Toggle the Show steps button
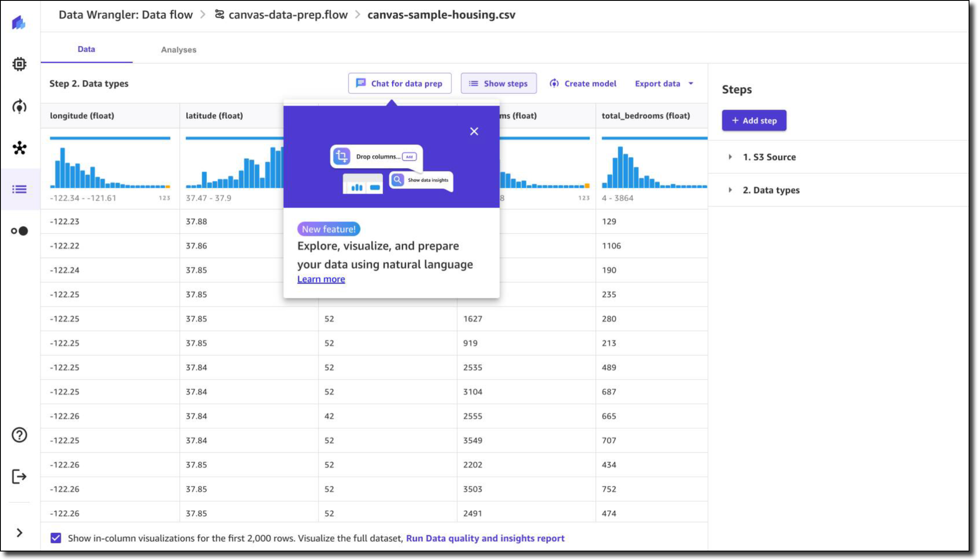This screenshot has height=560, width=978. point(498,84)
